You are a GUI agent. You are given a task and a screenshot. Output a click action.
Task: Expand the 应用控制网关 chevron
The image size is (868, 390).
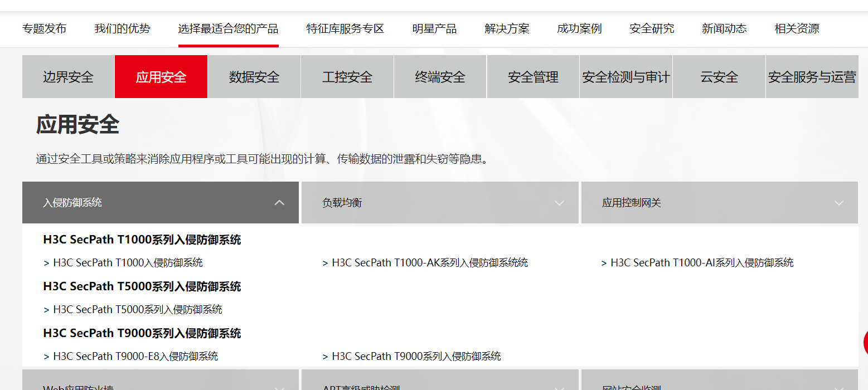click(839, 203)
